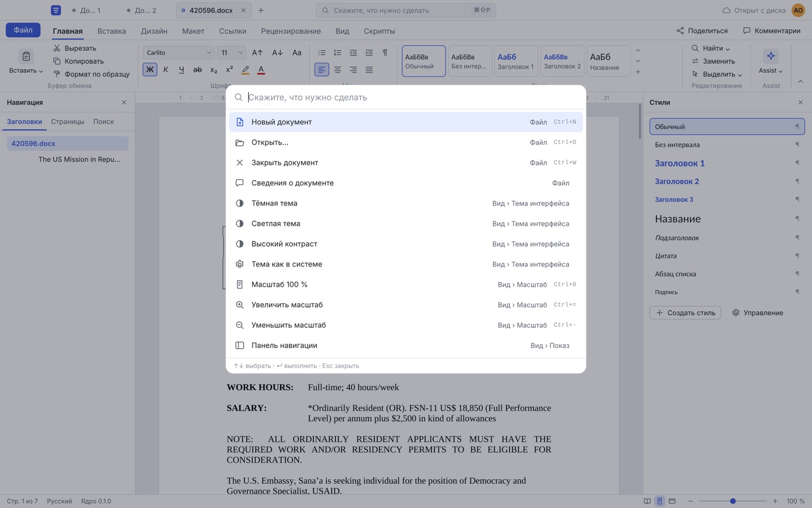Toggle superscript formatting

coord(230,70)
